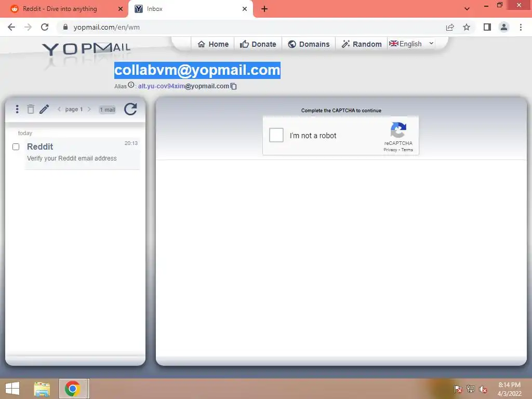Go to next inbox page arrow
Image resolution: width=532 pixels, height=399 pixels.
click(x=89, y=109)
